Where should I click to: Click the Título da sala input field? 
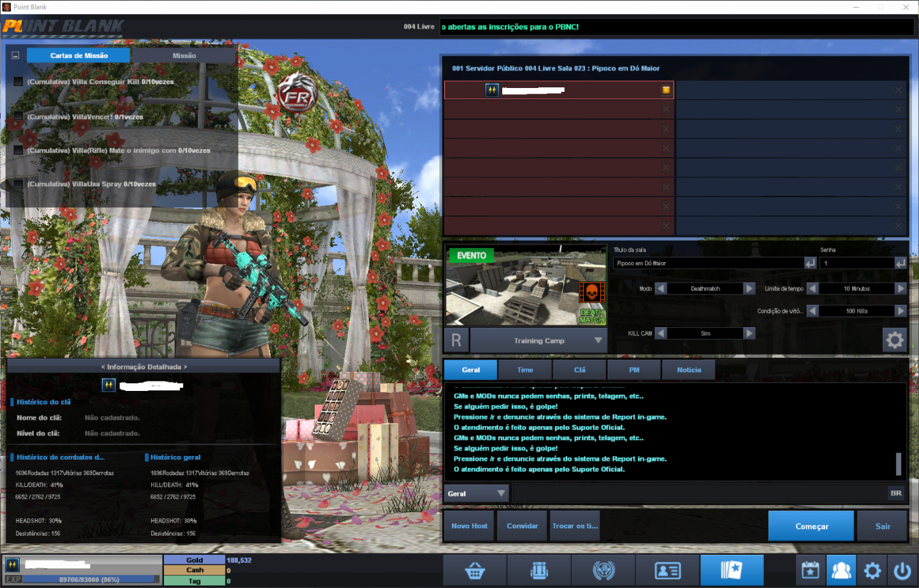708,263
